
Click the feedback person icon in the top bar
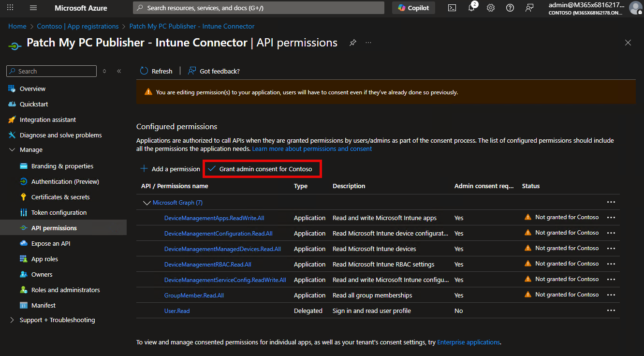tap(529, 8)
